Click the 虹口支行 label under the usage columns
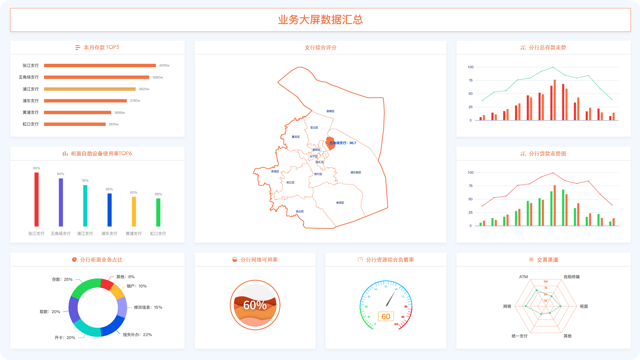This screenshot has width=640, height=360. (158, 234)
